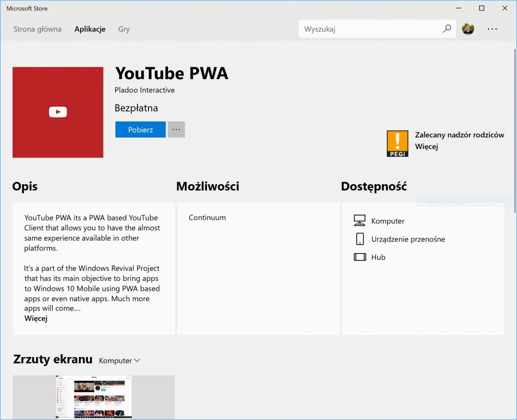
Task: Click the Continuum capability entry
Action: [x=207, y=218]
